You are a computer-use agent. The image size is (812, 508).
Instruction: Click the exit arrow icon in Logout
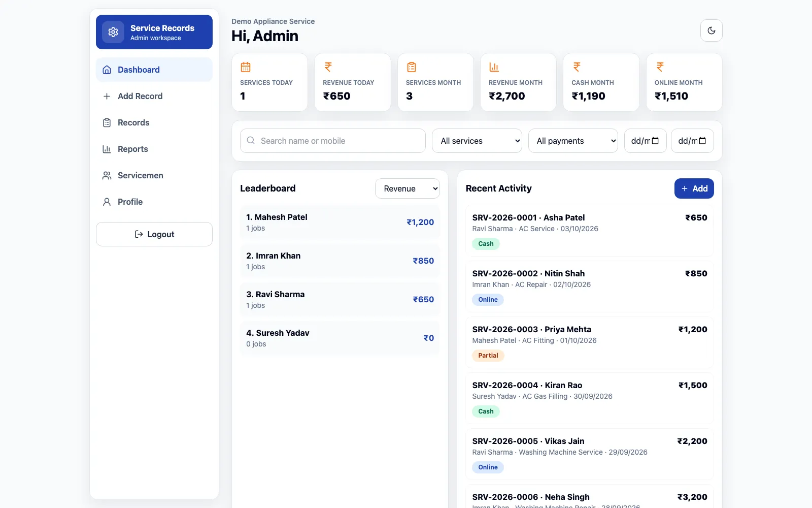pos(139,234)
